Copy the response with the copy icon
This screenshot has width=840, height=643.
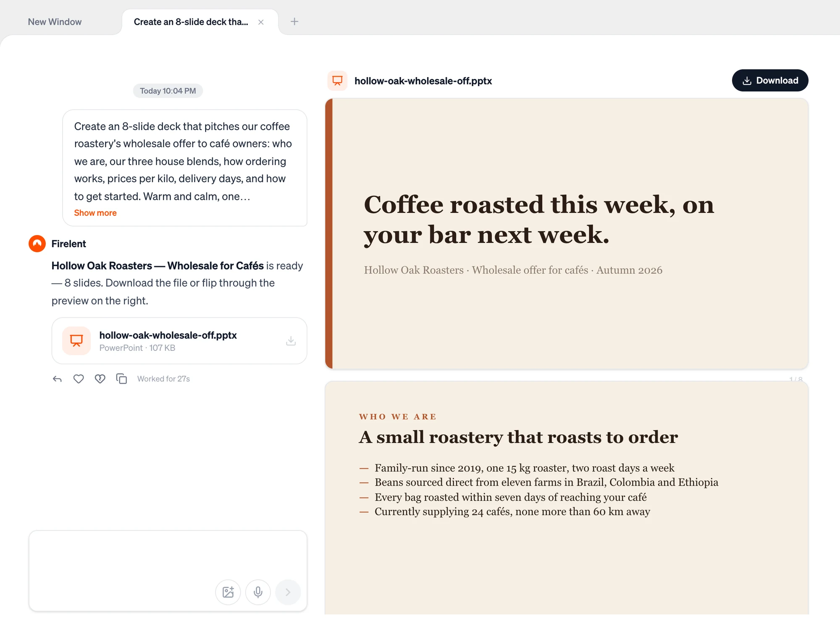[x=121, y=379]
